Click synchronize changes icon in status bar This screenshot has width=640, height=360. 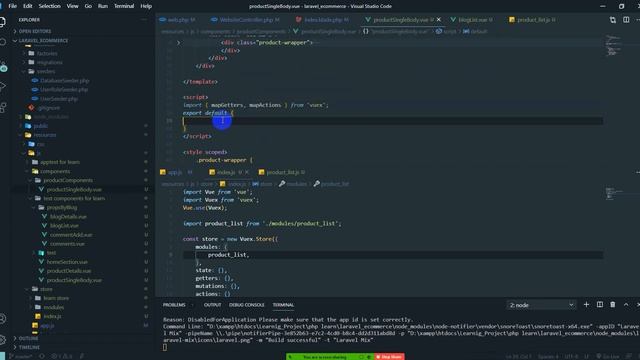tap(42, 356)
